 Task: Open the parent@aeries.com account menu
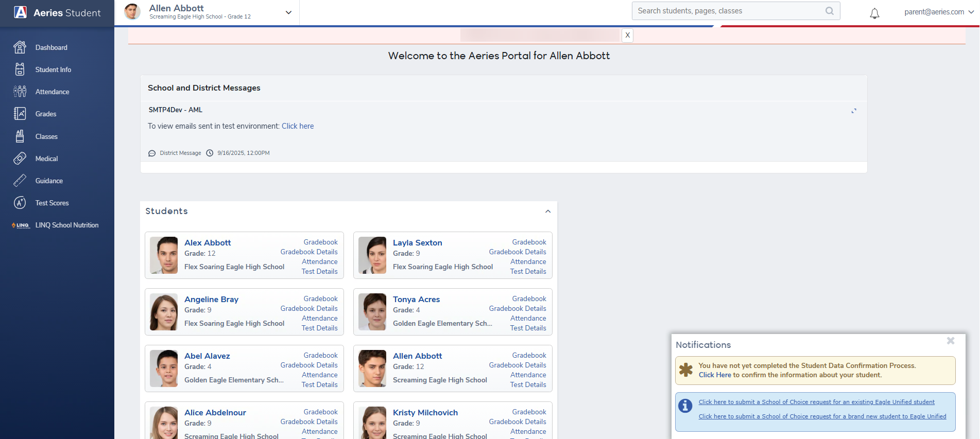939,12
